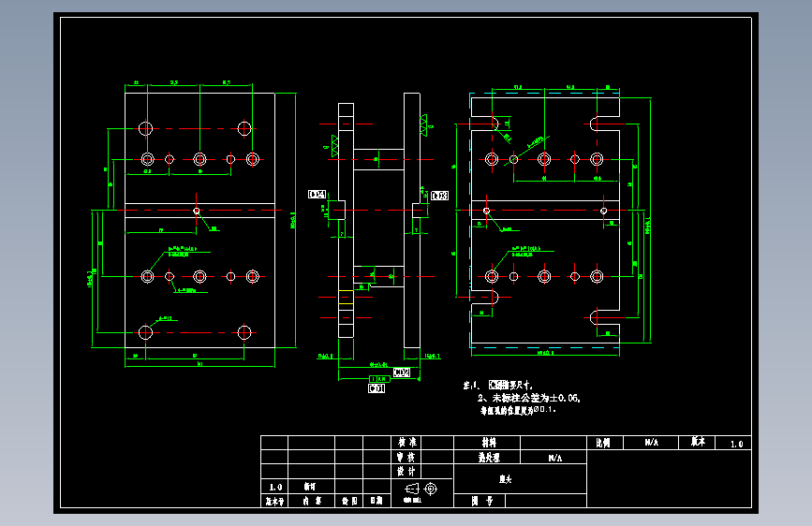This screenshot has width=812, height=526.
Task: Click the N/A cell beside the 比例 cell
Action: [651, 443]
